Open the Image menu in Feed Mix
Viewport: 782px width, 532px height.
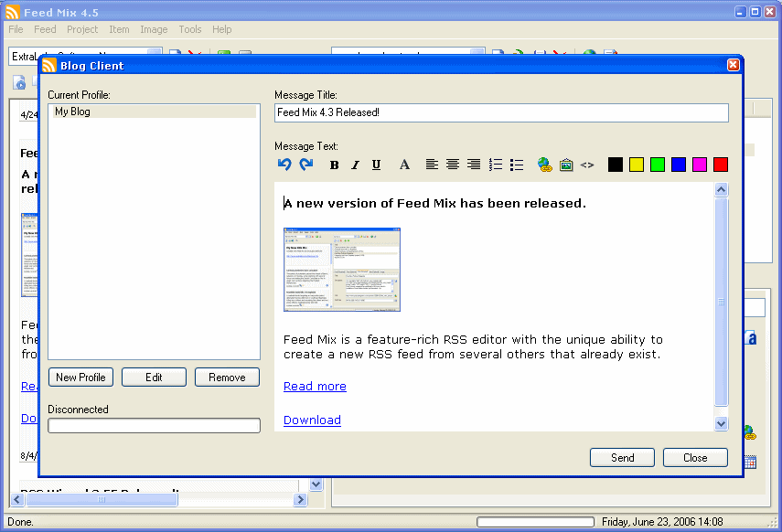[154, 29]
